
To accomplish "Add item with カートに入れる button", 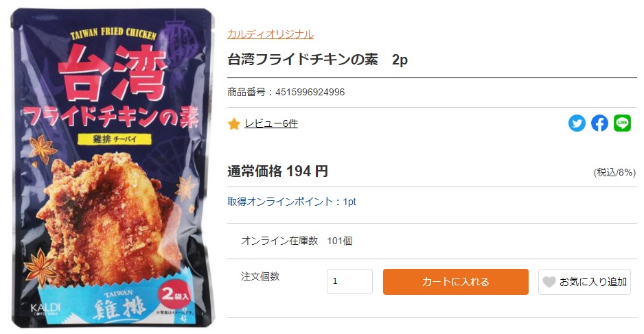I will [455, 282].
